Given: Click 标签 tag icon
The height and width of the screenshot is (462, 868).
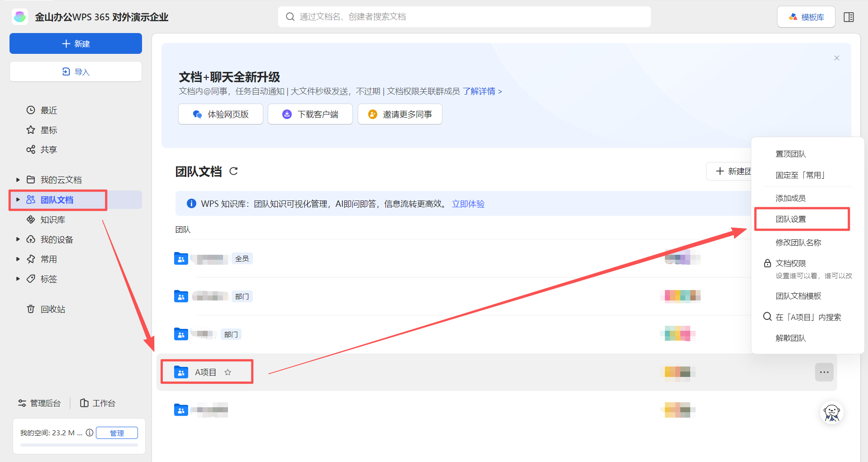Looking at the screenshot, I should pyautogui.click(x=31, y=279).
